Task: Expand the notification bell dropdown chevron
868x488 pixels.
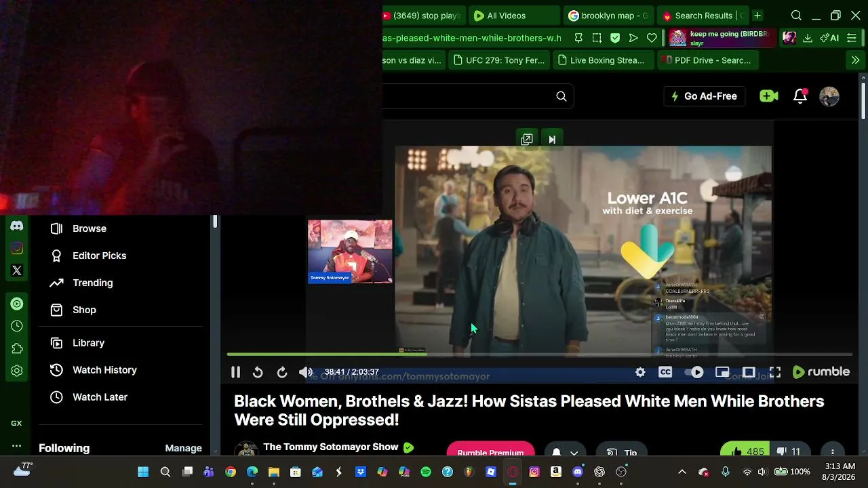Action: 574,452
